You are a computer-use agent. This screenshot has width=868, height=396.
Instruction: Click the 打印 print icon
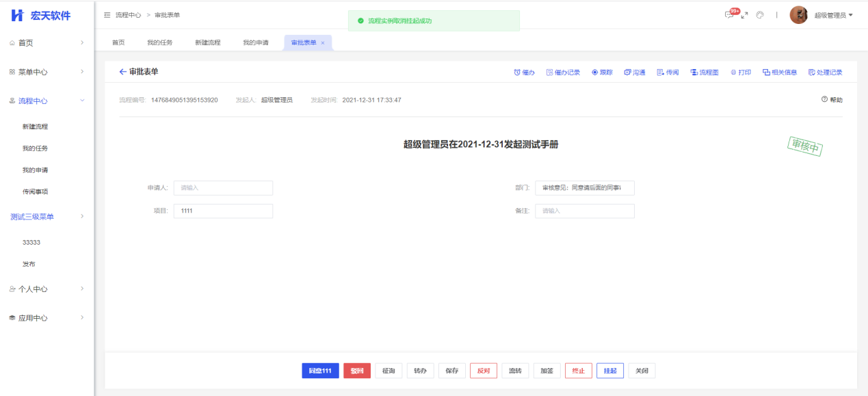[733, 72]
